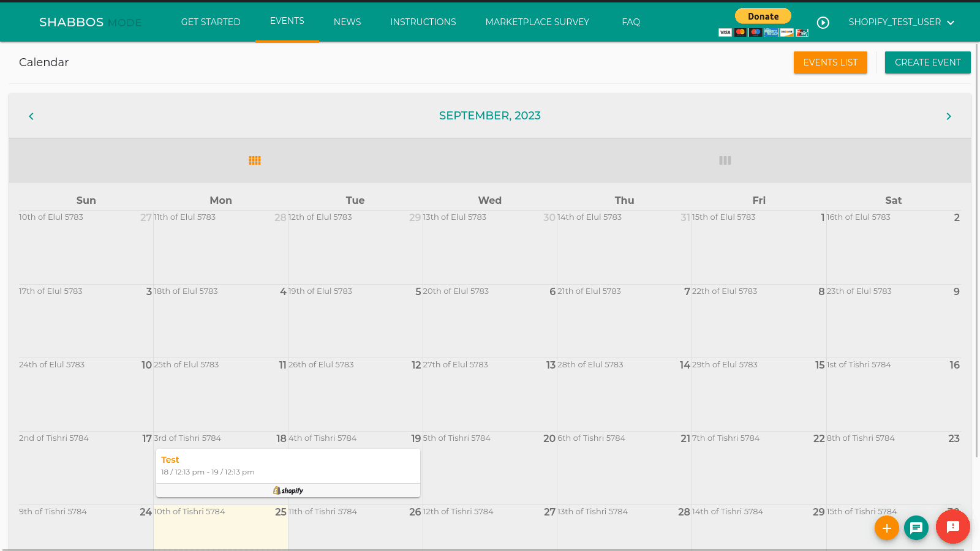Go to previous month
The width and height of the screenshot is (980, 551).
31,116
